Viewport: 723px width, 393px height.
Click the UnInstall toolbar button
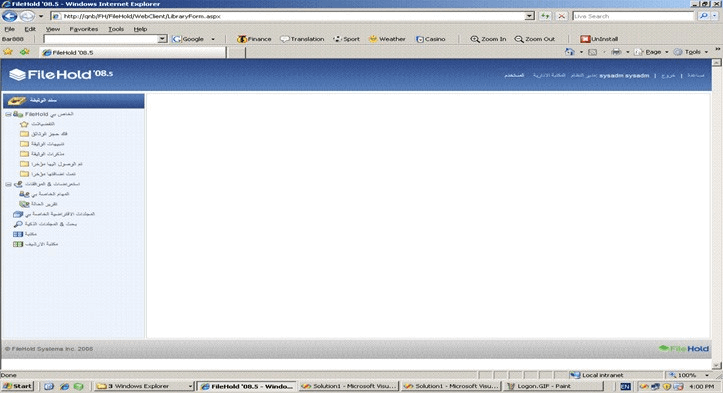pos(599,39)
